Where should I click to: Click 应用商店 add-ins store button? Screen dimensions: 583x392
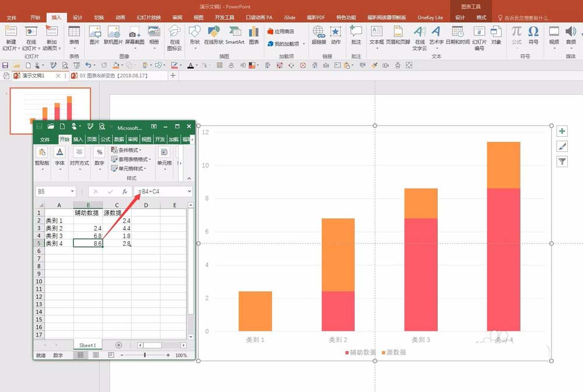tap(281, 31)
